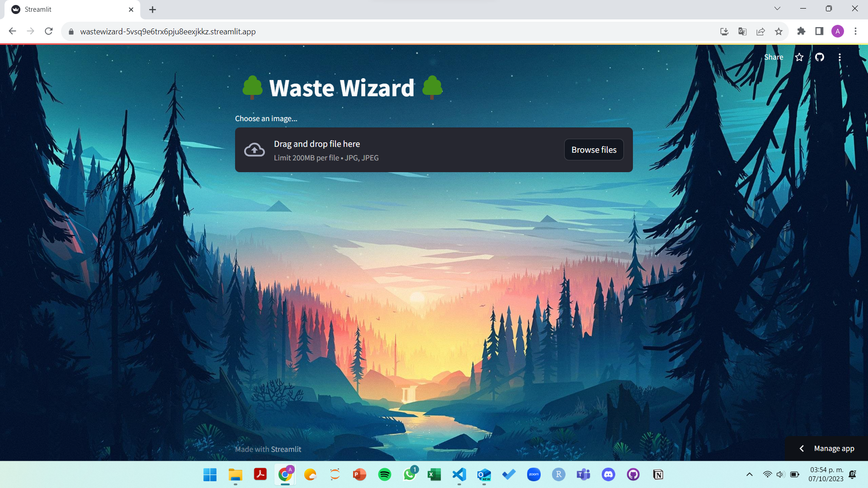868x488 pixels.
Task: Click the install app icon in address bar
Action: pyautogui.click(x=724, y=31)
